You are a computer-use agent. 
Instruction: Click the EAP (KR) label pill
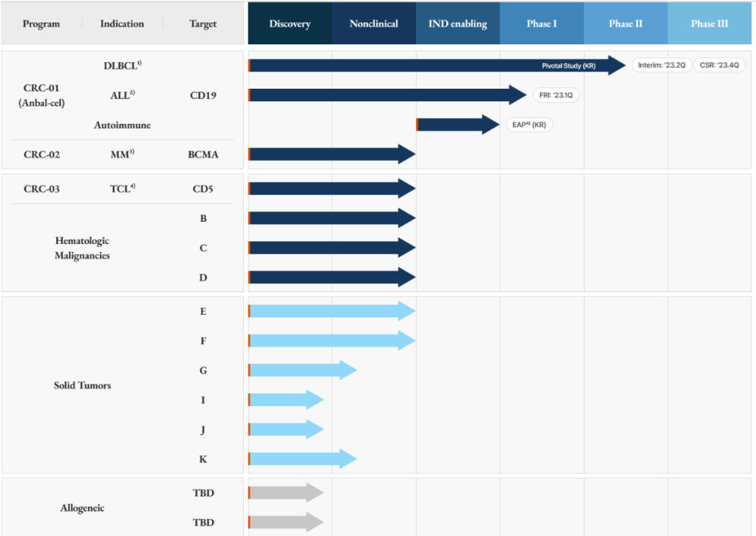(x=528, y=124)
